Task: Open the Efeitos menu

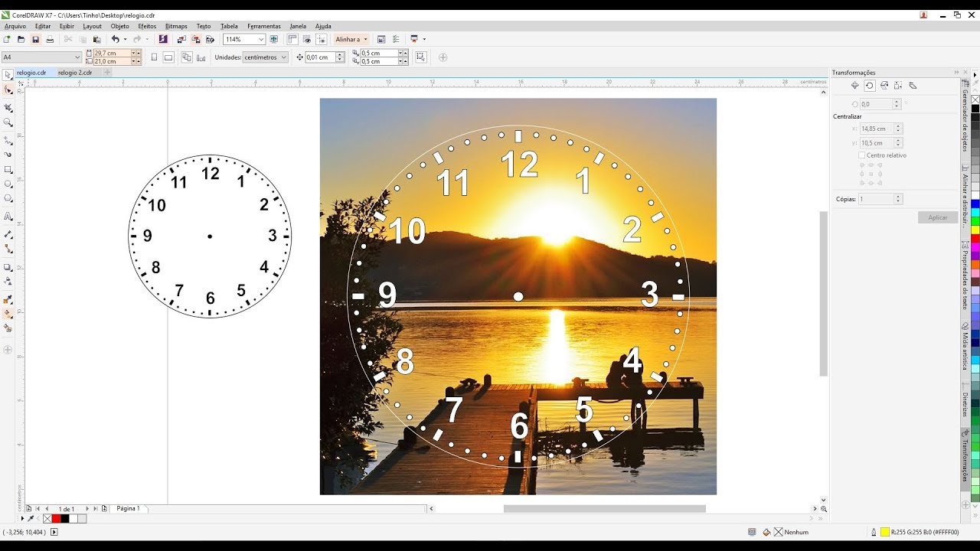Action: [x=147, y=26]
